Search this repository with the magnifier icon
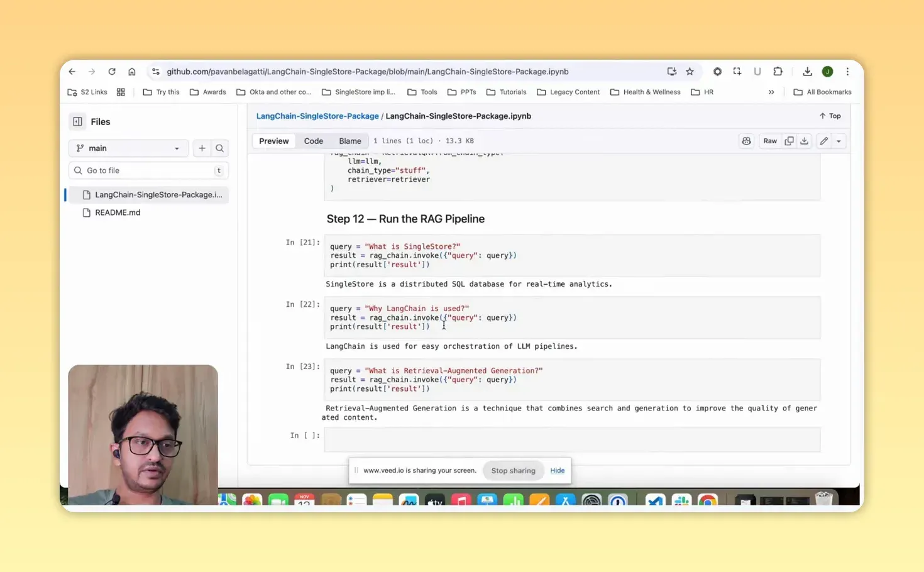The width and height of the screenshot is (924, 572). (x=220, y=148)
